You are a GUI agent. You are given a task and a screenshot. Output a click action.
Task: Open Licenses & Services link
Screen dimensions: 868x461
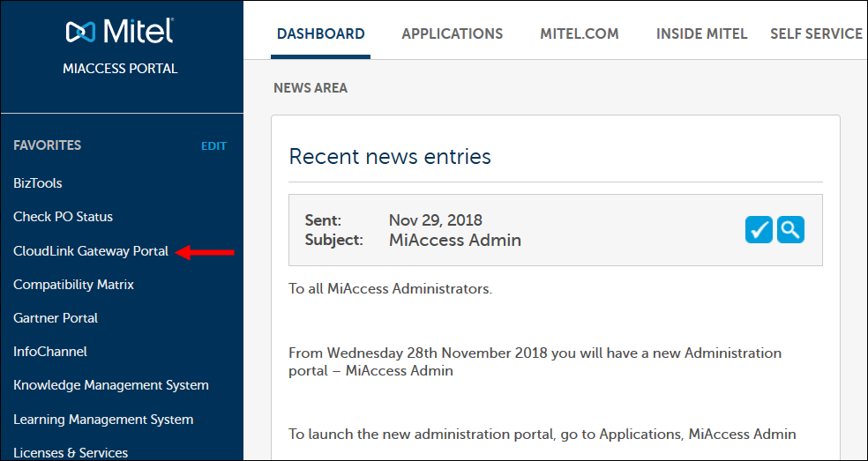tap(71, 452)
